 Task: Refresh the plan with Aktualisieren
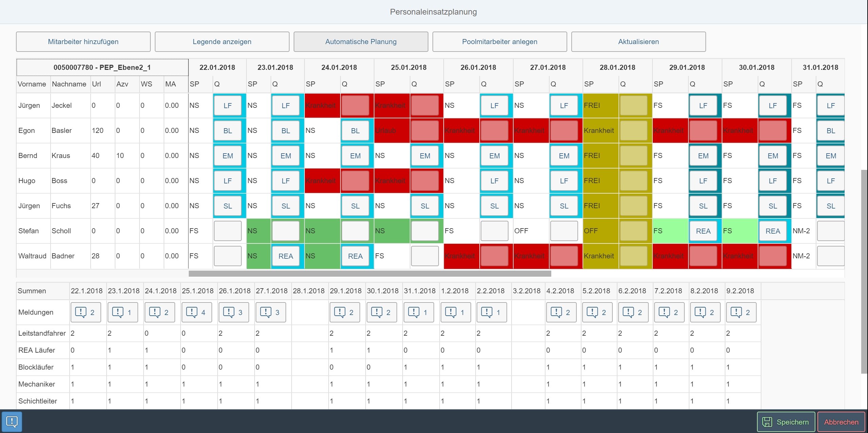[x=639, y=42]
